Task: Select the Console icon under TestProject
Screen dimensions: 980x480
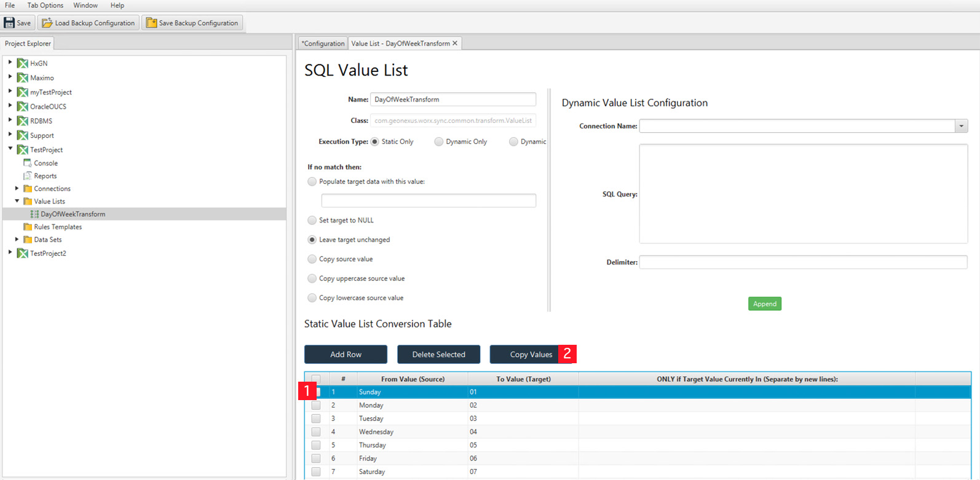Action: [x=28, y=163]
